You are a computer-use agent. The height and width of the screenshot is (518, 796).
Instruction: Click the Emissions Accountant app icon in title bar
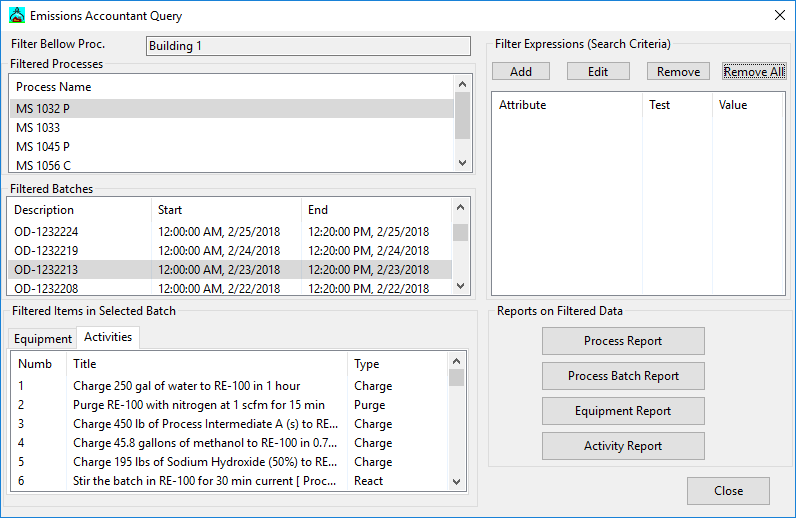tap(15, 16)
